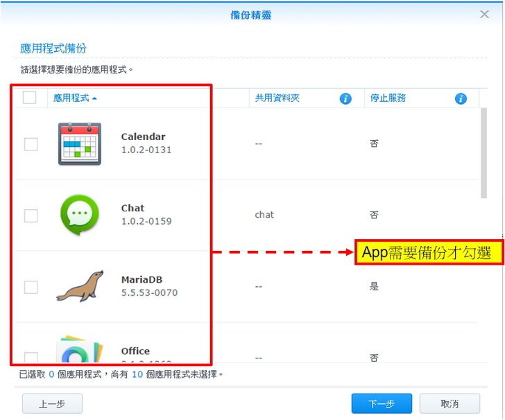Click the Calendar app icon
Image resolution: width=505 pixels, height=420 pixels.
(80, 143)
